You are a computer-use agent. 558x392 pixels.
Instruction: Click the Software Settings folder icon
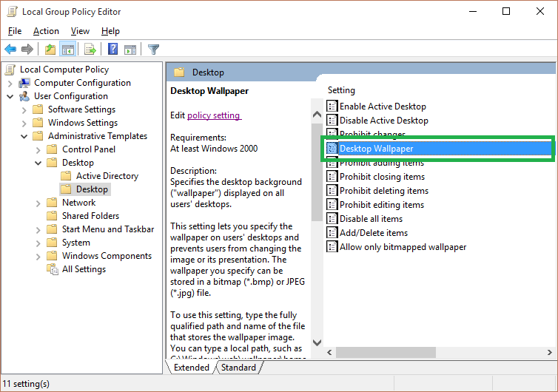click(x=38, y=109)
